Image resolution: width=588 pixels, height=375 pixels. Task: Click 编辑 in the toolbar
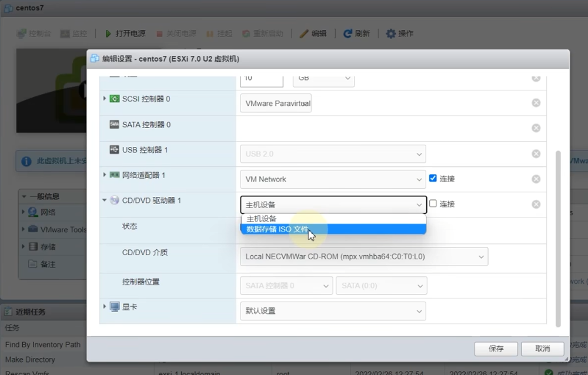click(x=313, y=34)
